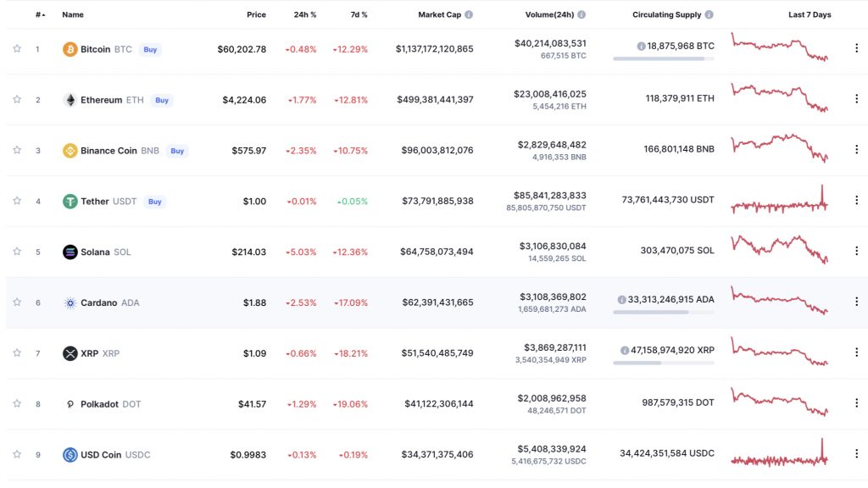Viewport: 868px width, 488px height.
Task: Click Bitcoin's circulating supply progress bar
Action: 663,58
